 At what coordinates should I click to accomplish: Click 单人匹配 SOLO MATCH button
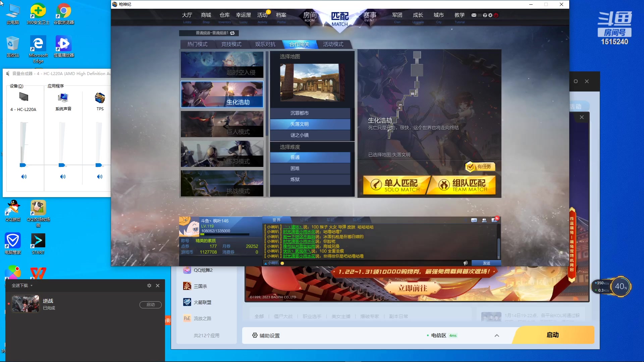click(x=396, y=185)
